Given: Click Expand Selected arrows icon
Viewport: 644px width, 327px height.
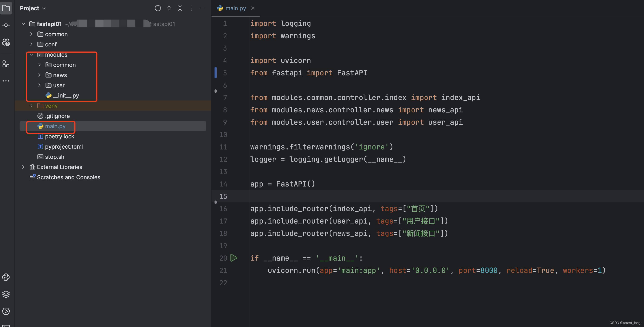Looking at the screenshot, I should tap(169, 8).
